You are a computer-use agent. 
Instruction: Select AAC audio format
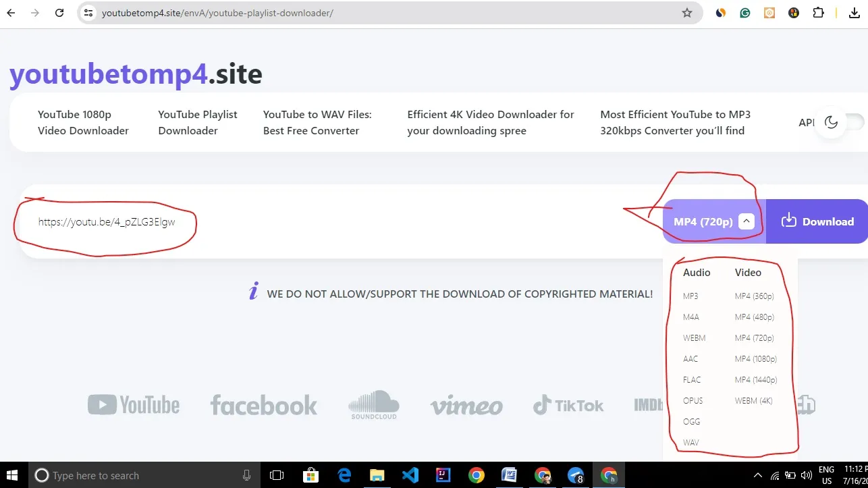[x=690, y=358]
